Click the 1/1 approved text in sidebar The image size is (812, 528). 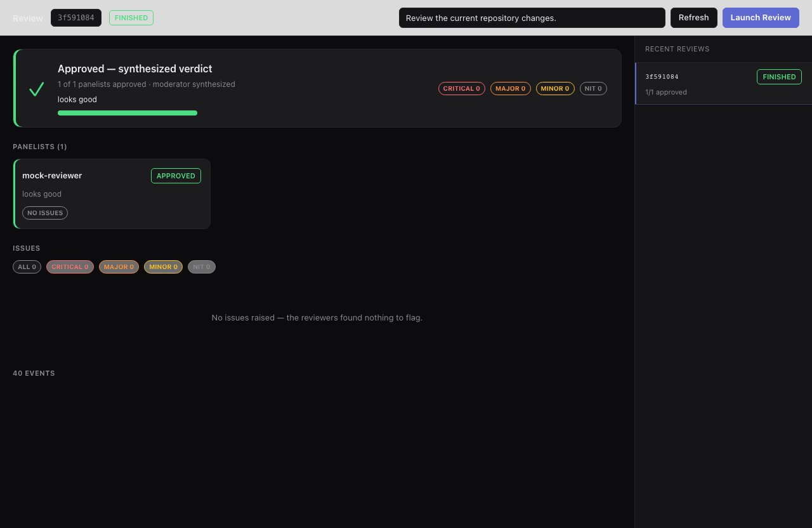666,92
